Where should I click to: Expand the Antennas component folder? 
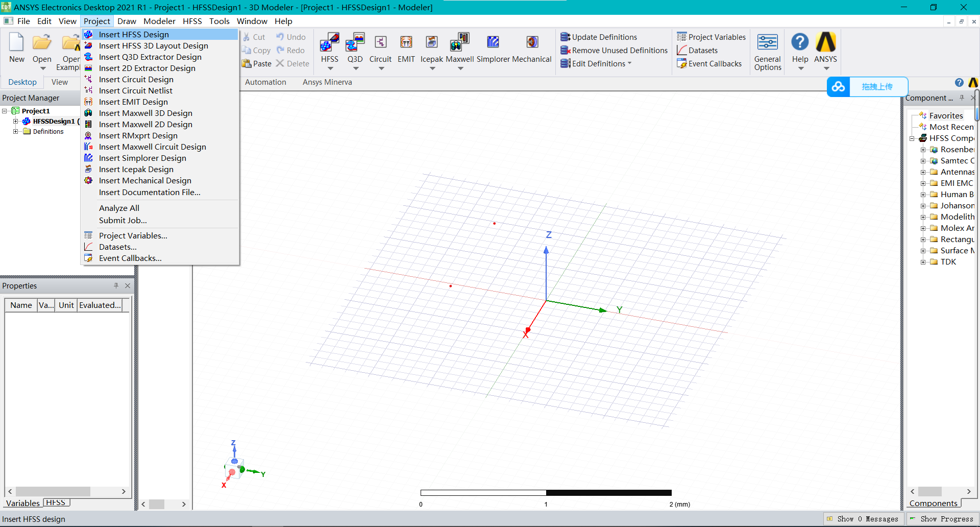pyautogui.click(x=923, y=172)
